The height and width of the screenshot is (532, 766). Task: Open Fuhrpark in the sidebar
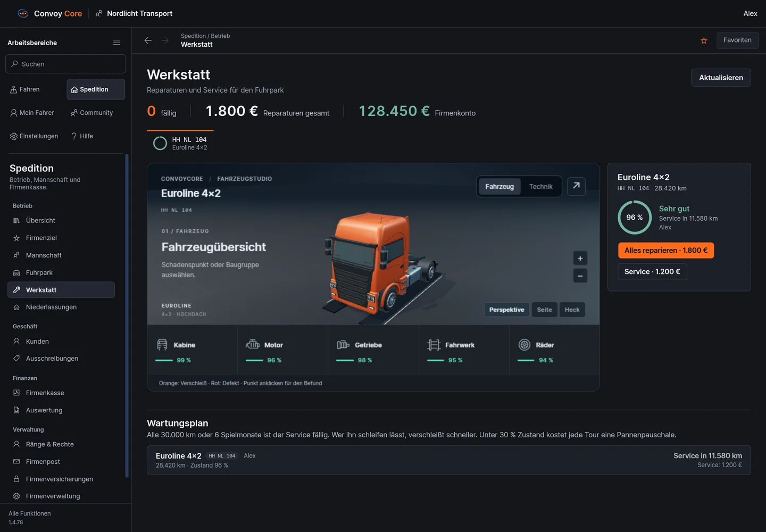tap(61, 273)
